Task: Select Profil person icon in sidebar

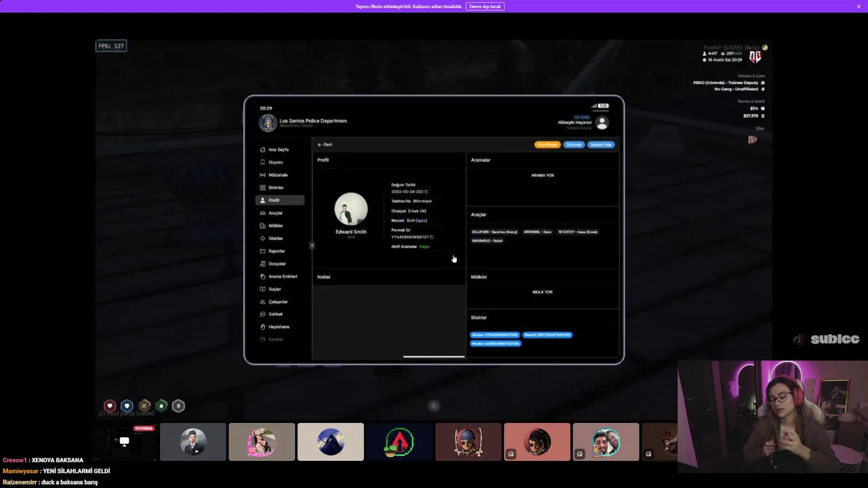Action: (262, 201)
